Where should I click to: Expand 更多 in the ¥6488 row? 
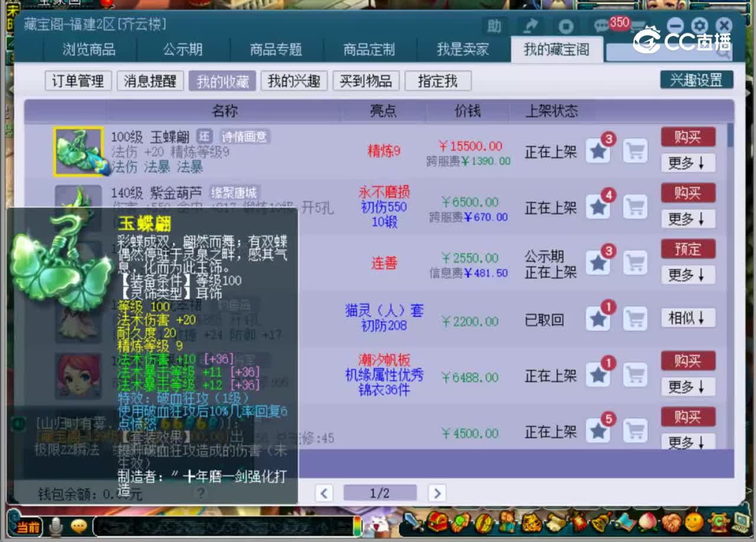688,387
